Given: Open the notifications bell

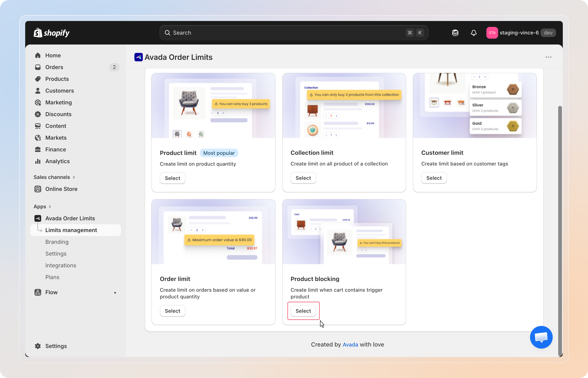Looking at the screenshot, I should 474,33.
